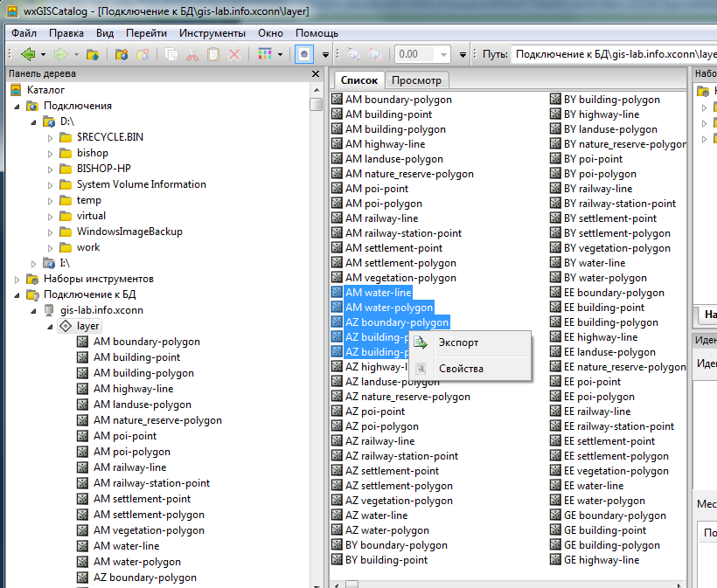Open the back history dropdown arrow
This screenshot has width=717, height=588.
43,55
